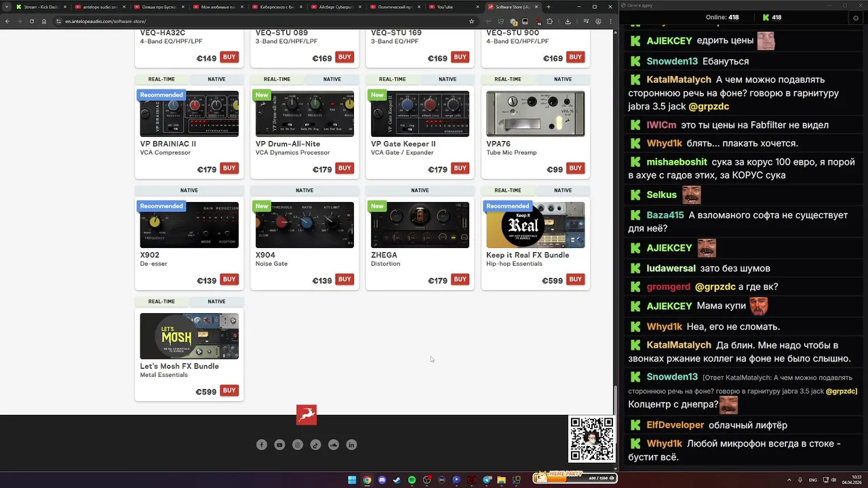Click X902 product title
The image size is (868, 488).
[x=150, y=255]
